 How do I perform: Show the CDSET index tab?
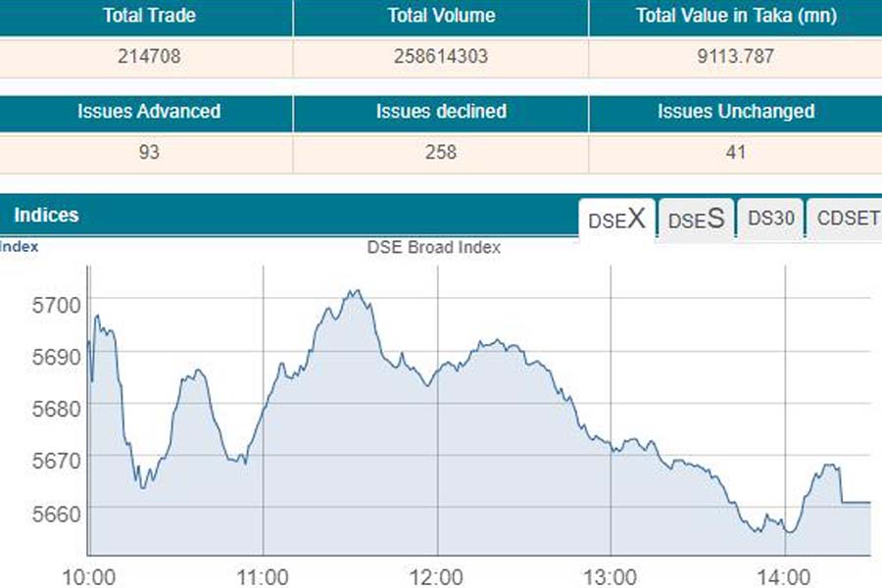click(x=848, y=219)
